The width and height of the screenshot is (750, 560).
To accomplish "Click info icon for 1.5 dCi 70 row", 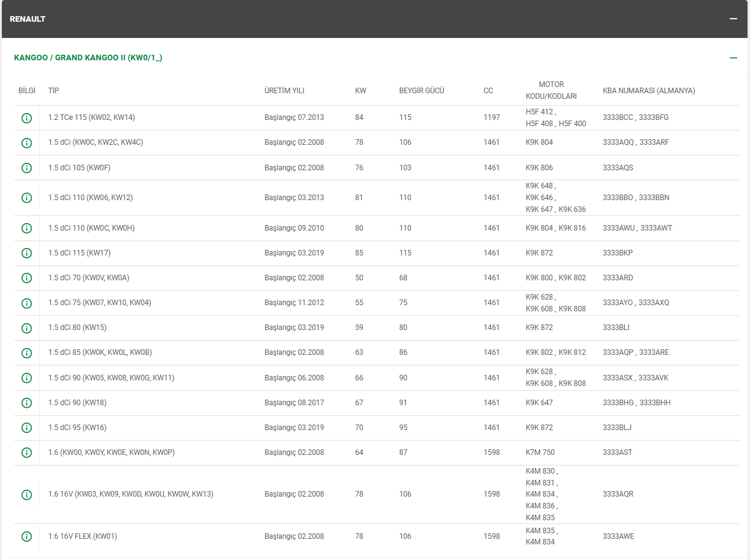I will 27,278.
